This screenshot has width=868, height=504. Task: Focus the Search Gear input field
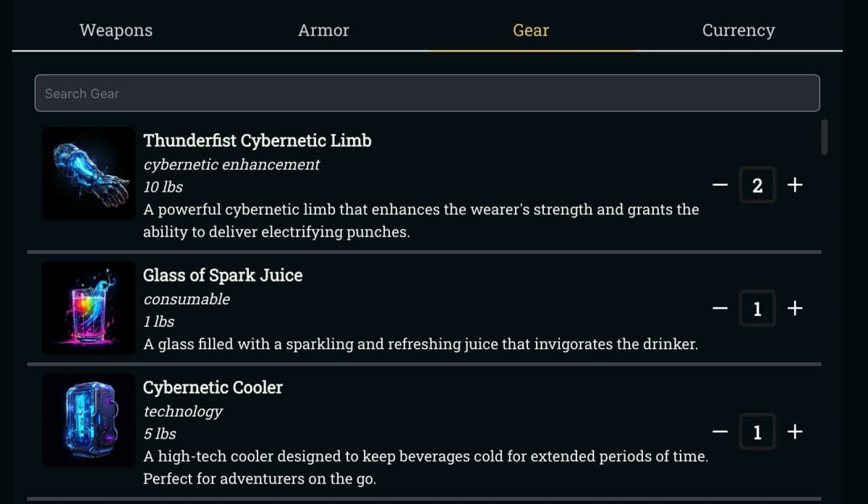[x=427, y=93]
